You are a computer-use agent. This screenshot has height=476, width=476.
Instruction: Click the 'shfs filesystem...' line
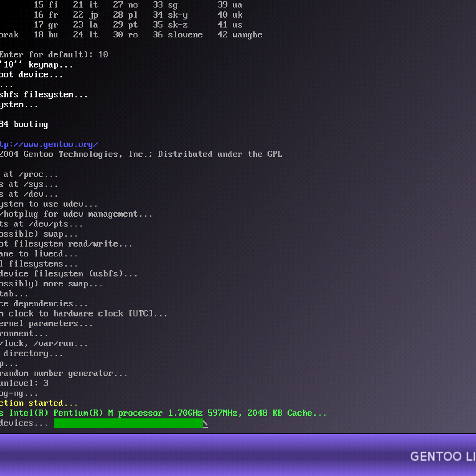(44, 95)
